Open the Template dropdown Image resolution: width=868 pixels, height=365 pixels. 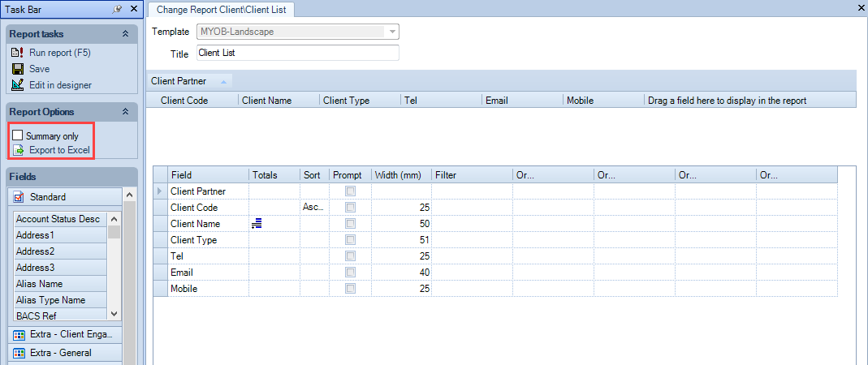[392, 32]
